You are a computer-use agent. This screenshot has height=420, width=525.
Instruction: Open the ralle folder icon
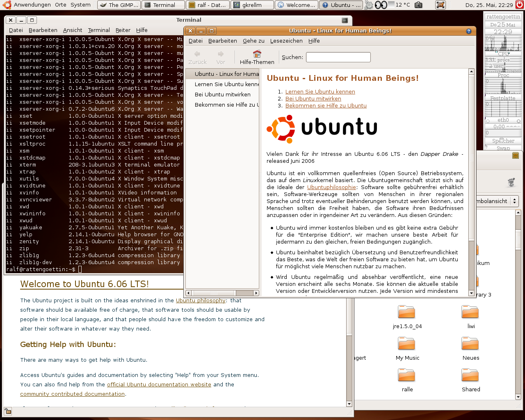(x=406, y=375)
